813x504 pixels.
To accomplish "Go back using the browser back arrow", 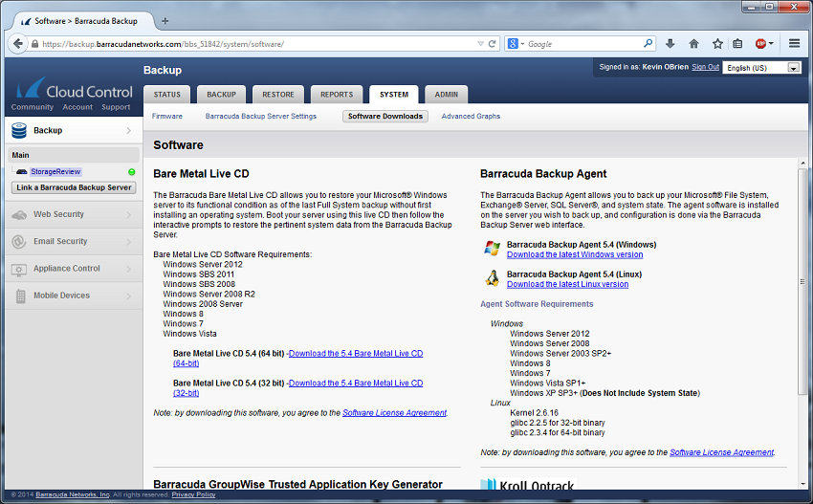I will [17, 44].
